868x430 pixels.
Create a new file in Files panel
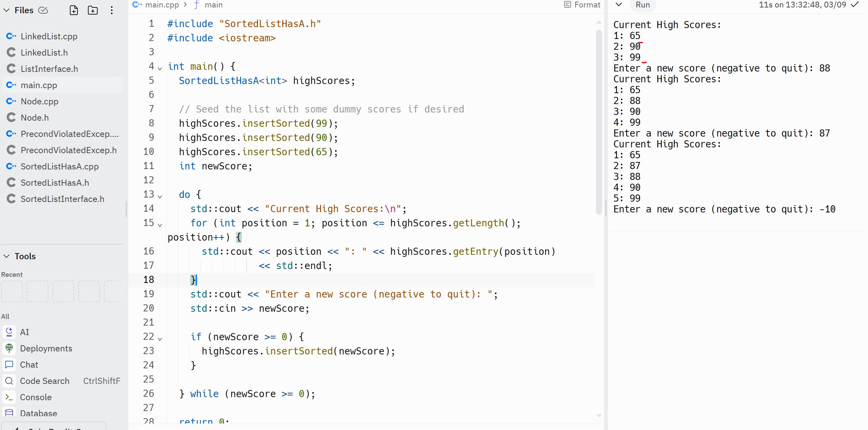coord(74,10)
